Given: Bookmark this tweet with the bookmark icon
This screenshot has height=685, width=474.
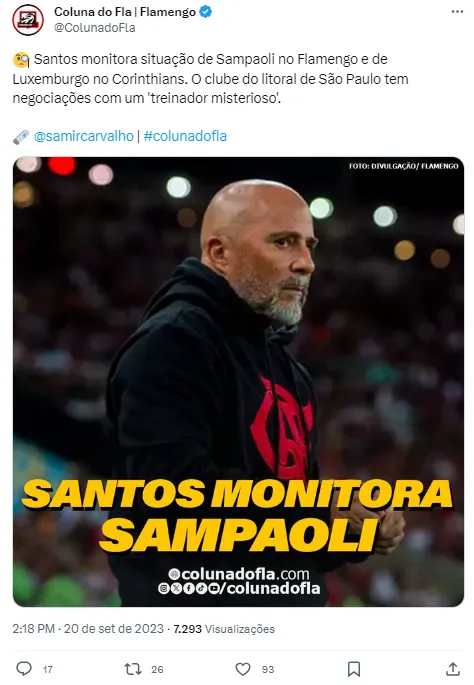Looking at the screenshot, I should pyautogui.click(x=353, y=669).
